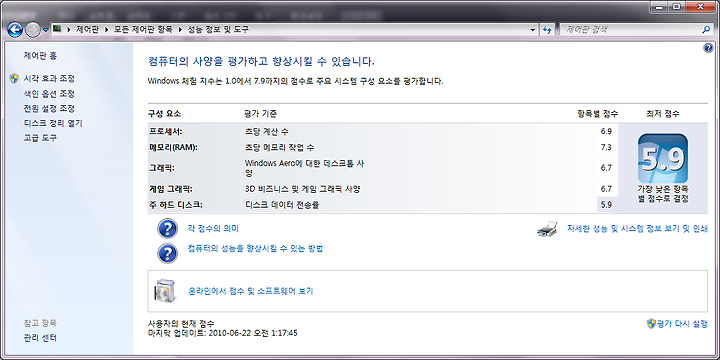Click the Back navigation arrow button
720x360 pixels.
[x=15, y=30]
